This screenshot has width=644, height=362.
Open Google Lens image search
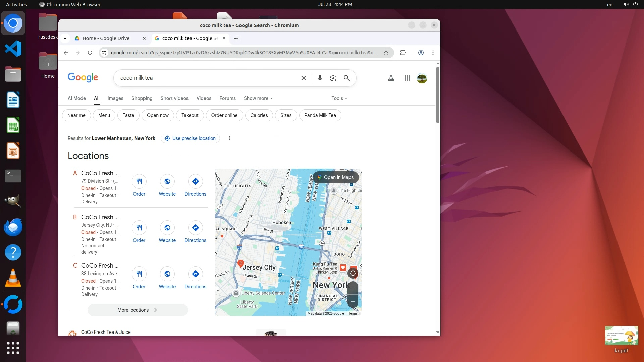pyautogui.click(x=333, y=78)
